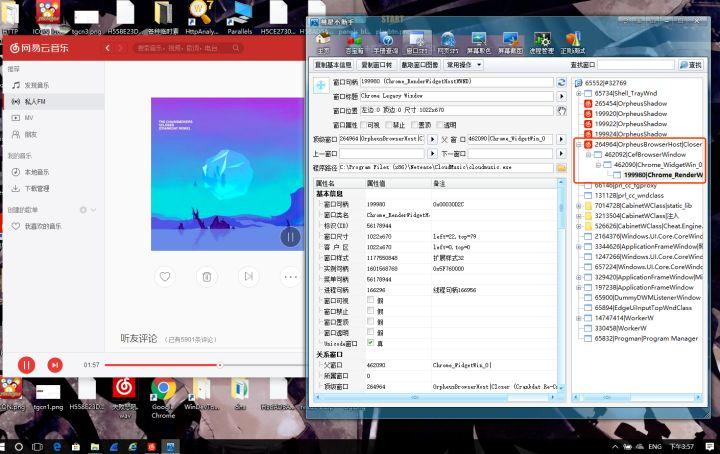Expand the 7014728|CabinetWClass node
This screenshot has width=720, height=454.
[x=579, y=206]
